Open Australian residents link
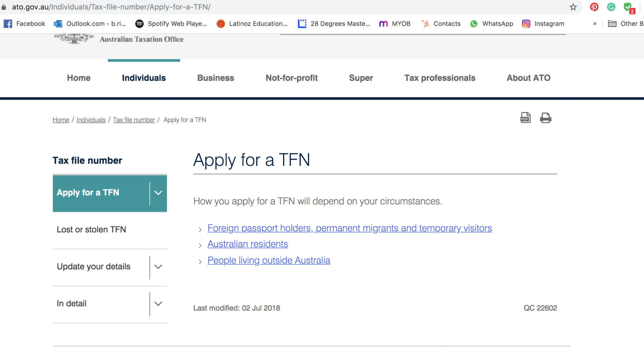Image resolution: width=644 pixels, height=347 pixels. (x=247, y=244)
